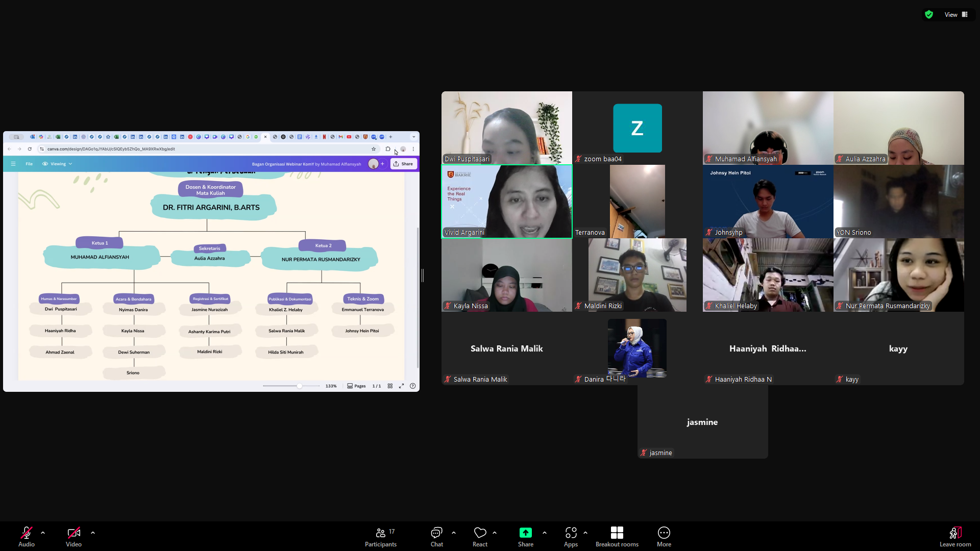Click the Canva Share button
This screenshot has height=551, width=980.
(x=404, y=164)
